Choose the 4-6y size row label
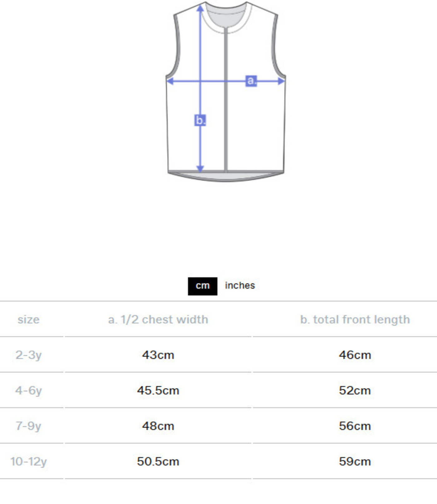The height and width of the screenshot is (504, 437). point(28,391)
